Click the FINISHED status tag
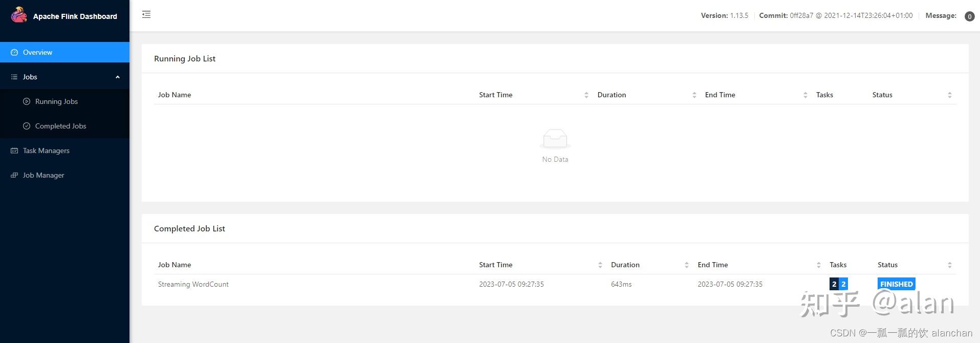 [x=896, y=284]
